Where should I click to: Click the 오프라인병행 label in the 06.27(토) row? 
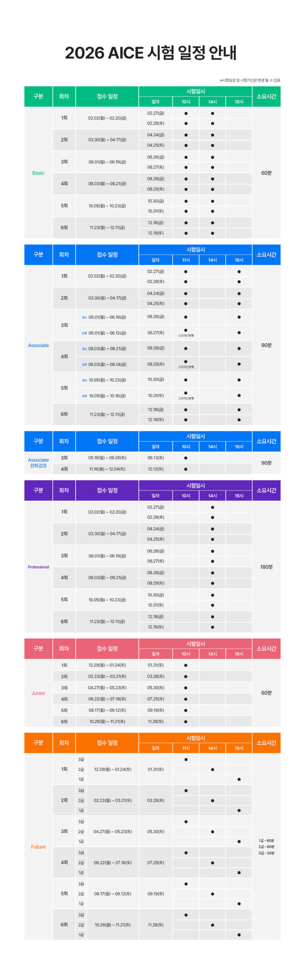(x=186, y=336)
